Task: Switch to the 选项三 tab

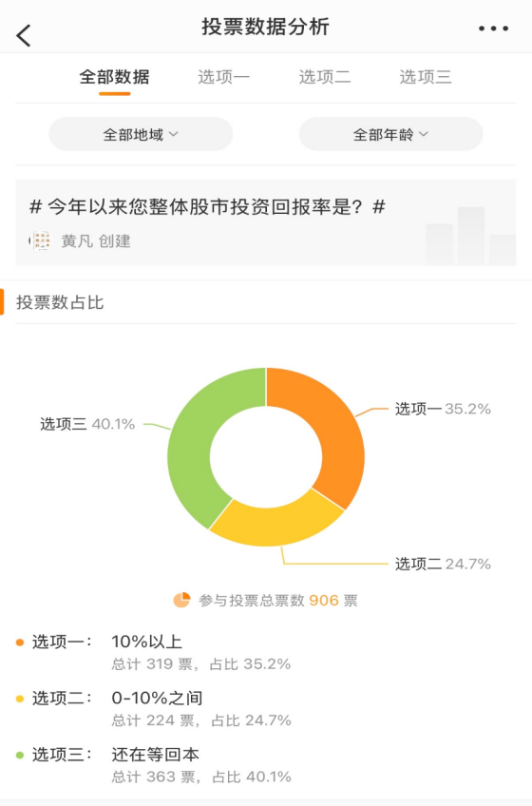Action: (x=426, y=77)
